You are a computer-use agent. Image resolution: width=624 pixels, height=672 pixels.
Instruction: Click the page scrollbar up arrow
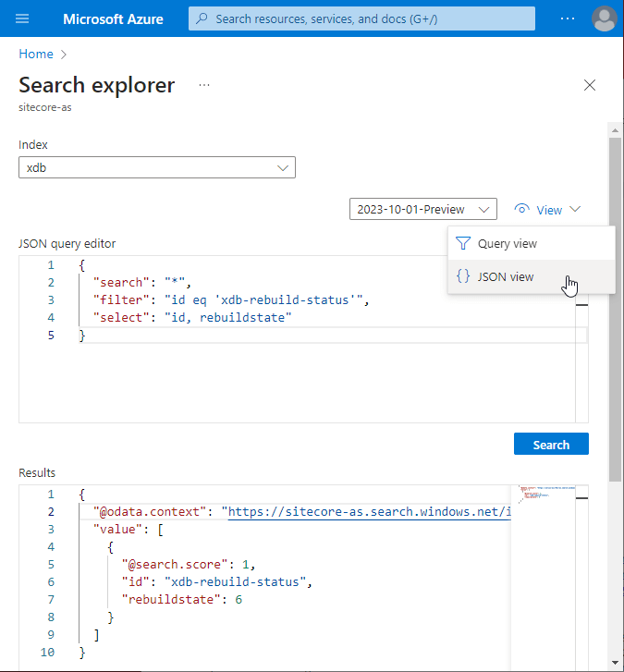[x=615, y=130]
